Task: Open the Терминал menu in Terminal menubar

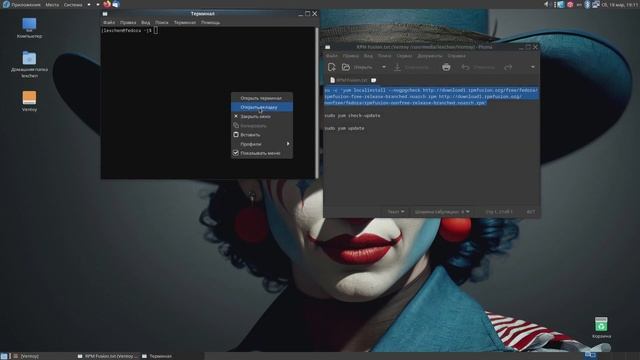Action: 184,22
